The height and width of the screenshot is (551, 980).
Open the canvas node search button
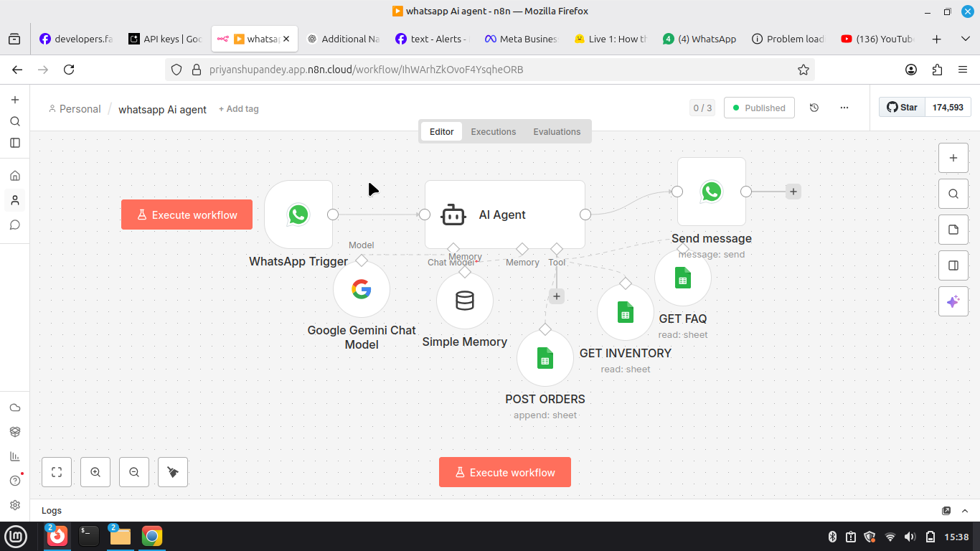pos(953,194)
